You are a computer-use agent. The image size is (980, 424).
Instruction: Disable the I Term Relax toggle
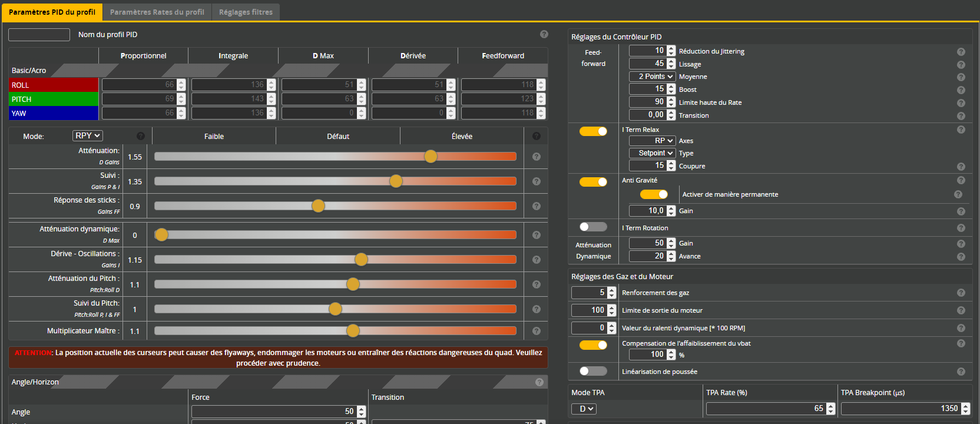593,131
